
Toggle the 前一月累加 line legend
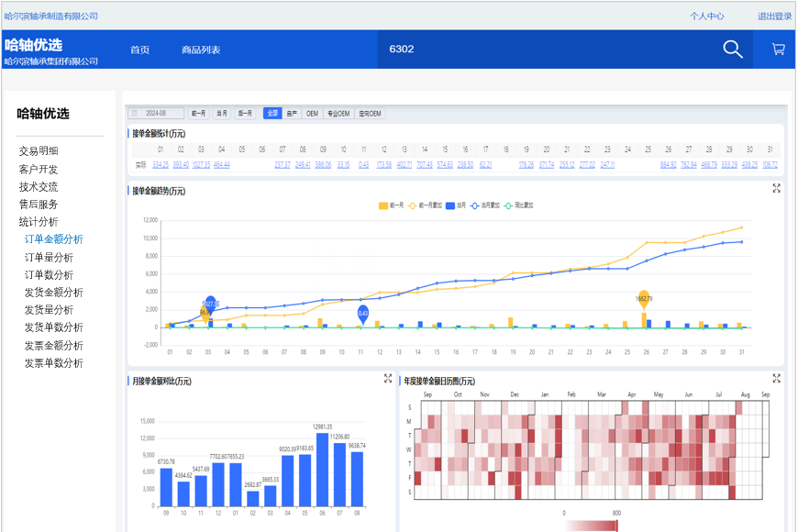[425, 205]
